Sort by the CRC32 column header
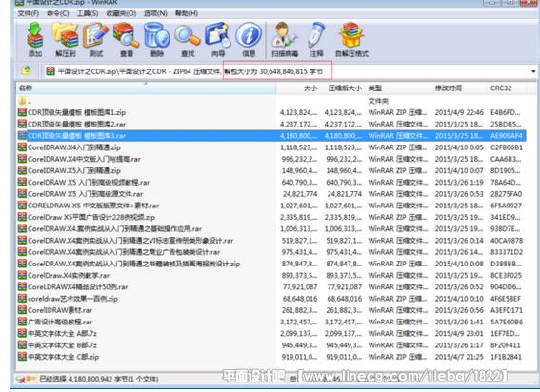This screenshot has width=540, height=392. 507,88
